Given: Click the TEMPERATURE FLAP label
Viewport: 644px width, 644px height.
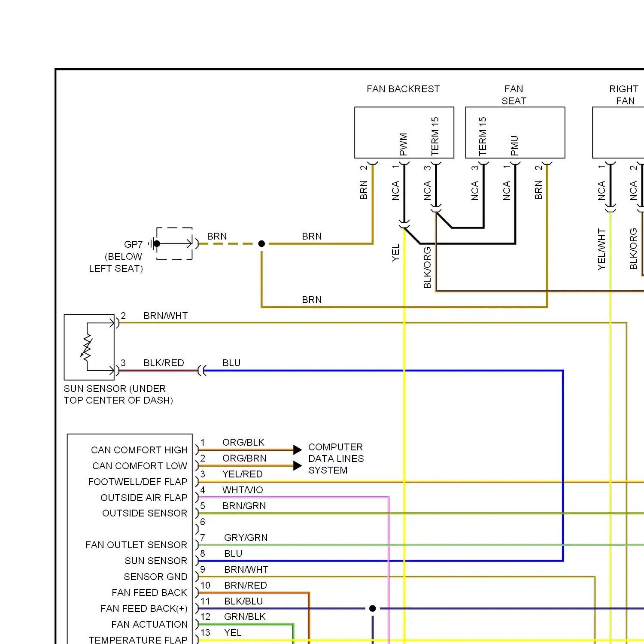Looking at the screenshot, I should click(138, 640).
